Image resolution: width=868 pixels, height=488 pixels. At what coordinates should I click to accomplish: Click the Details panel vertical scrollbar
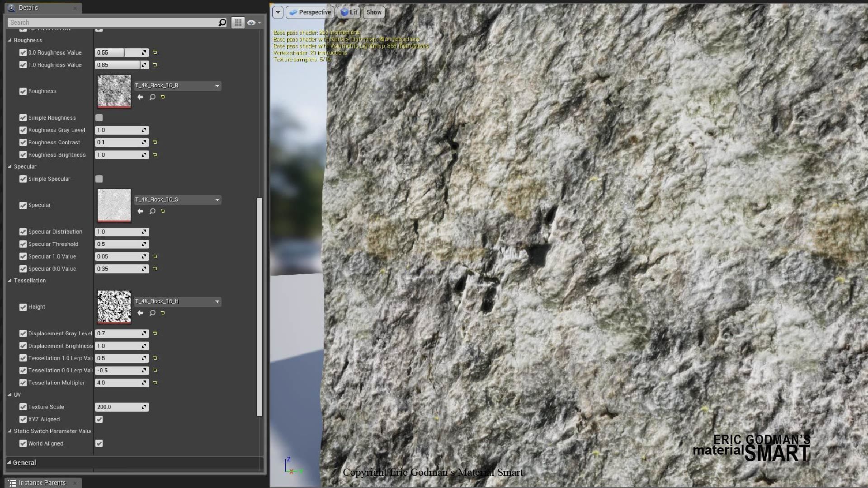pyautogui.click(x=259, y=307)
